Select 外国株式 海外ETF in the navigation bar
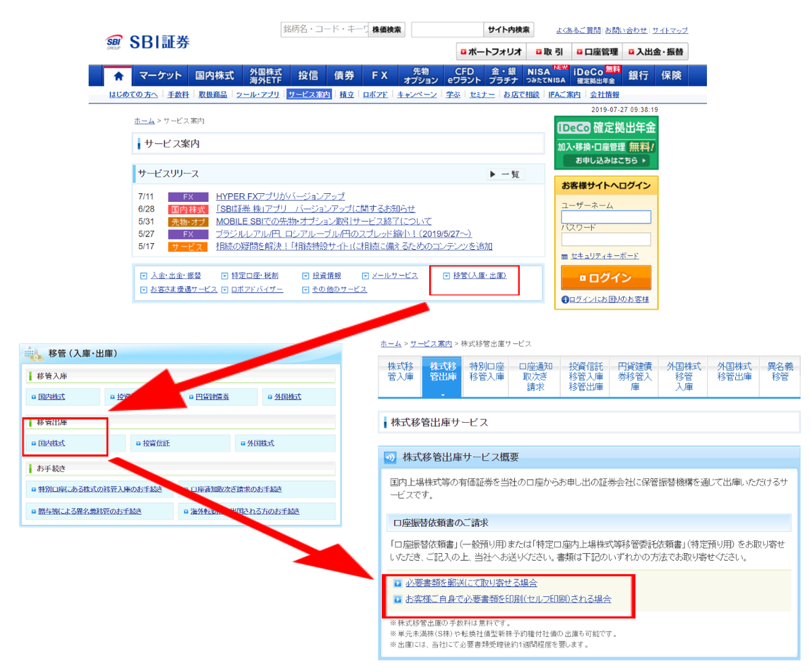Image resolution: width=811 pixels, height=672 pixels. click(x=266, y=76)
